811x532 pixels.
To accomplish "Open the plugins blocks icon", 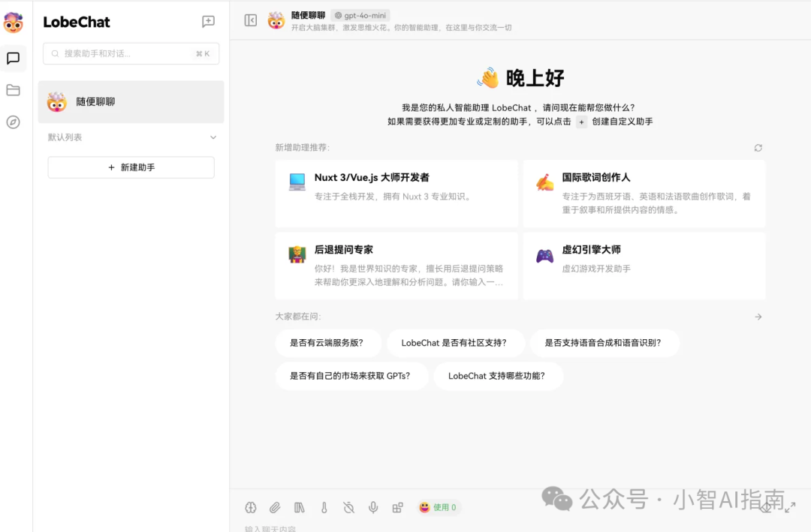I will click(398, 508).
